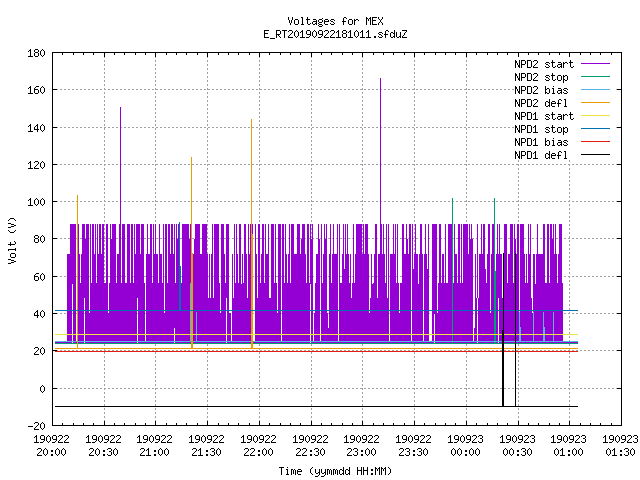The width and height of the screenshot is (640, 480).
Task: Click the x-axis tick label 190922 23:00
Action: (x=362, y=446)
